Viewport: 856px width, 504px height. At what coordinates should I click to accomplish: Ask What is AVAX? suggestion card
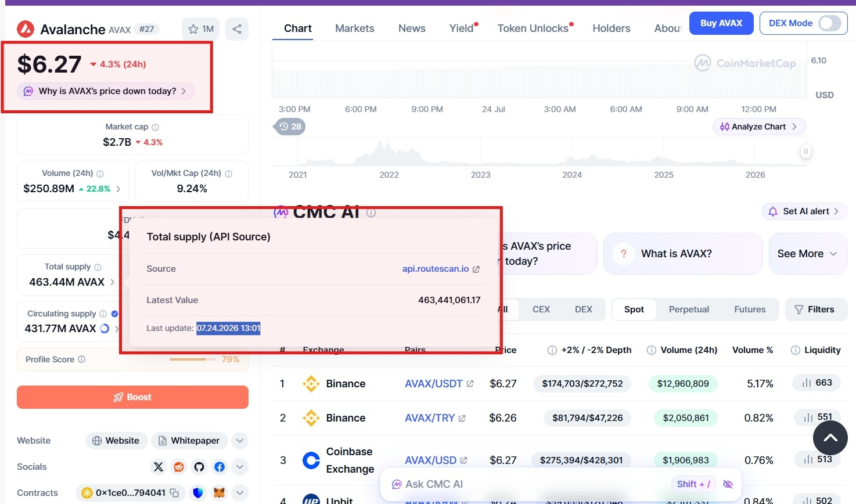point(683,254)
